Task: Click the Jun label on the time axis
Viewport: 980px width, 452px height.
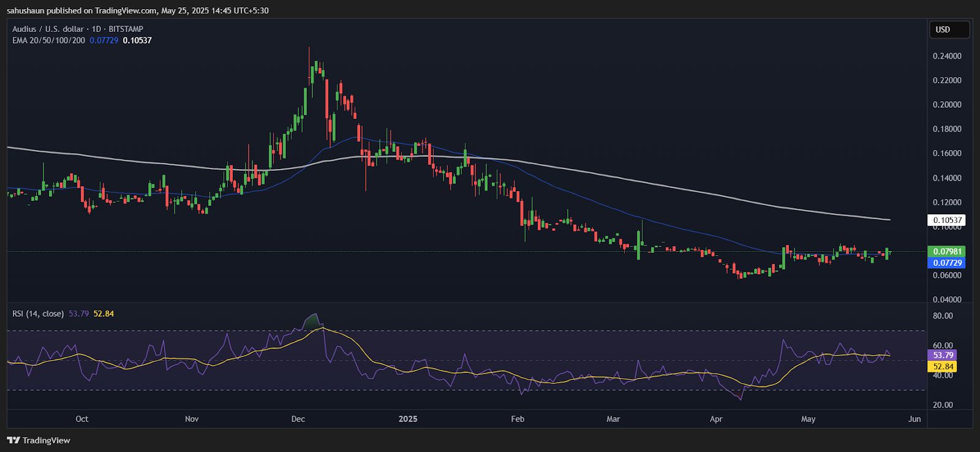Action: [914, 419]
